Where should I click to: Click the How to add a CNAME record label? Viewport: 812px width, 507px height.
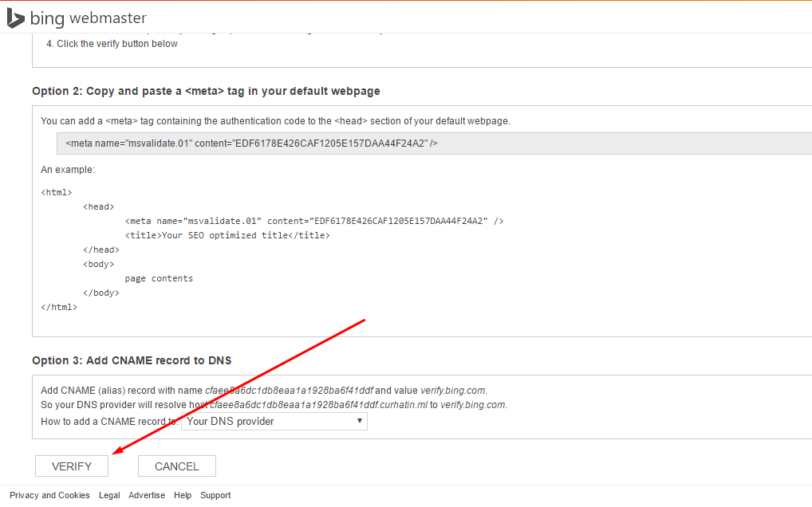click(108, 422)
